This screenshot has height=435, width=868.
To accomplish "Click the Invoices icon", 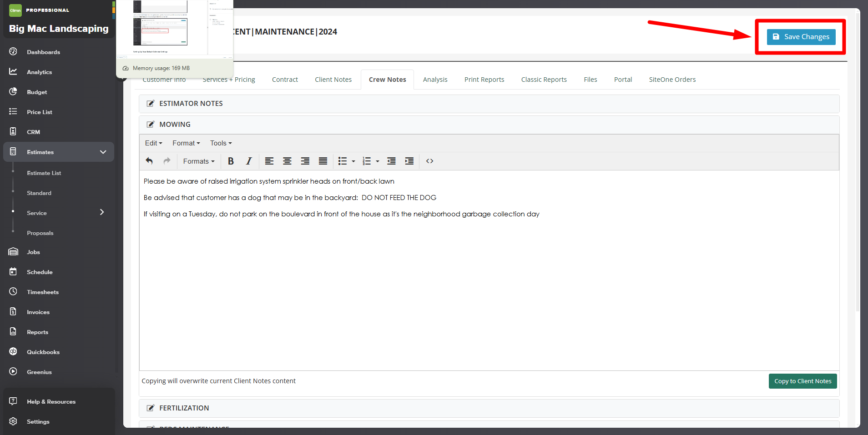I will point(13,311).
